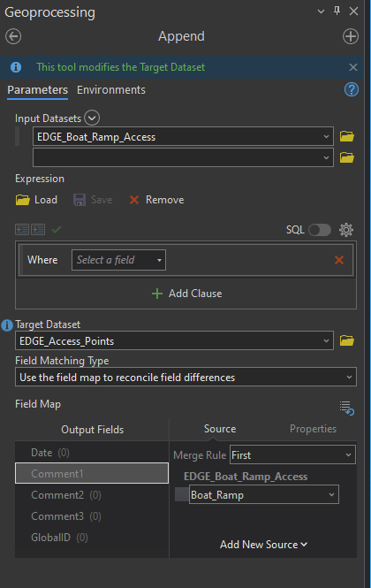Expand the Input Datasets chevron button
Viewport: 371px width, 588px height.
click(92, 118)
